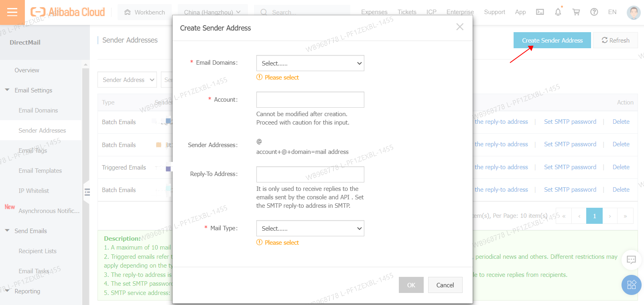Go to previous page arrow
Screen dimensions: 644x305
[x=579, y=216]
